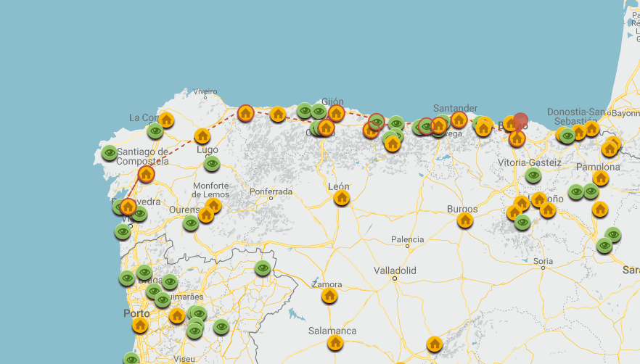Click the Valladolid city label
640x364 pixels.
(395, 270)
